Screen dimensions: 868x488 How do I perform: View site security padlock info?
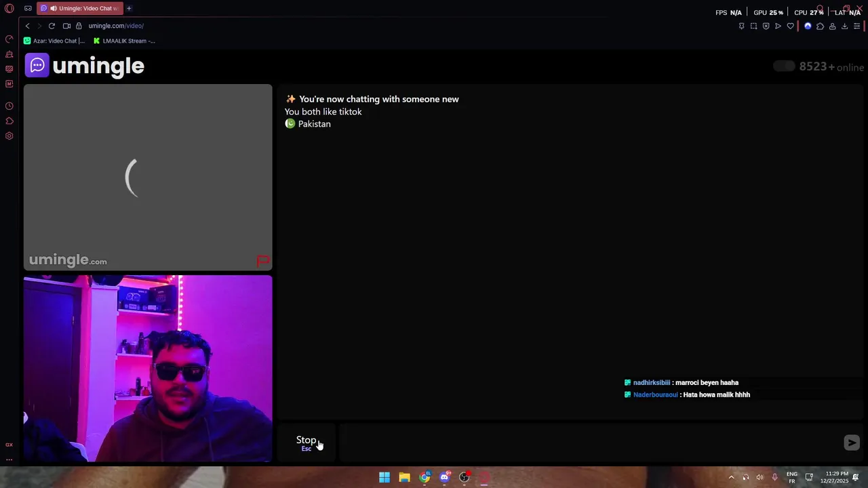pyautogui.click(x=79, y=26)
